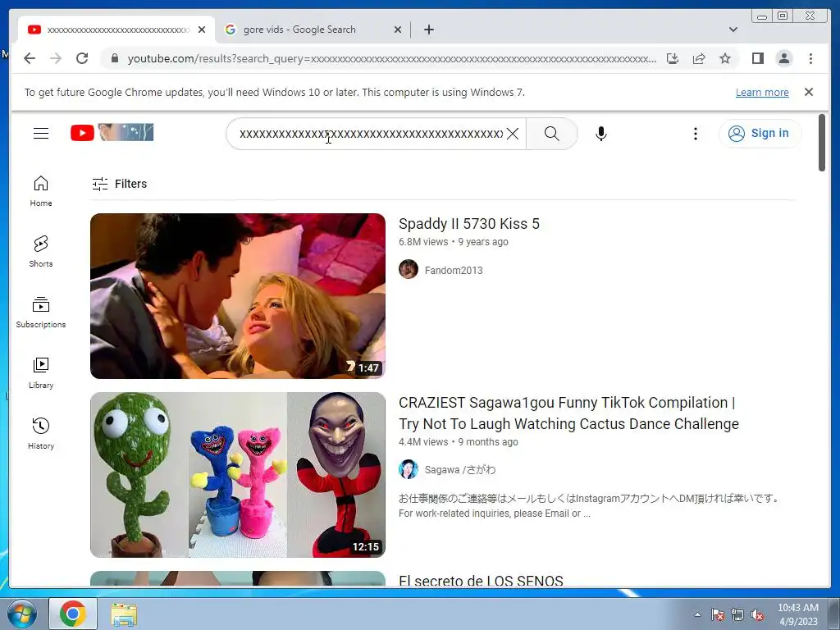Click the browser forward arrow
The image size is (840, 630).
[x=56, y=58]
